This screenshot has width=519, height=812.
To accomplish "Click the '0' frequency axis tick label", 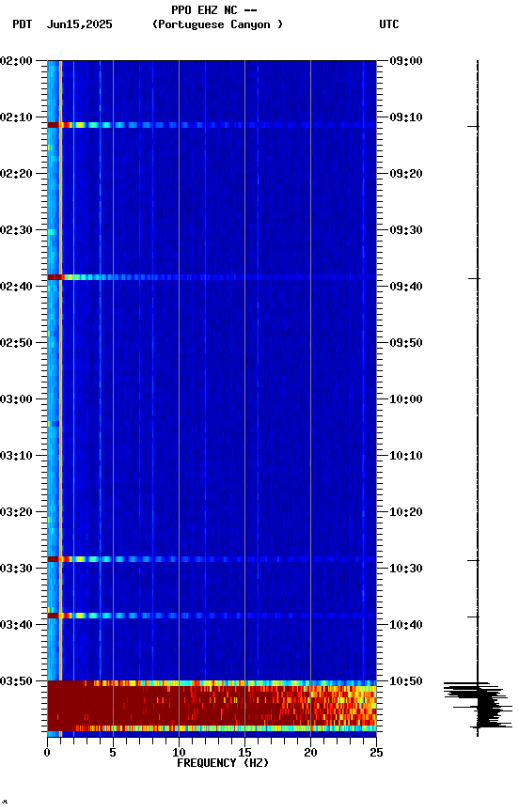I will (47, 753).
